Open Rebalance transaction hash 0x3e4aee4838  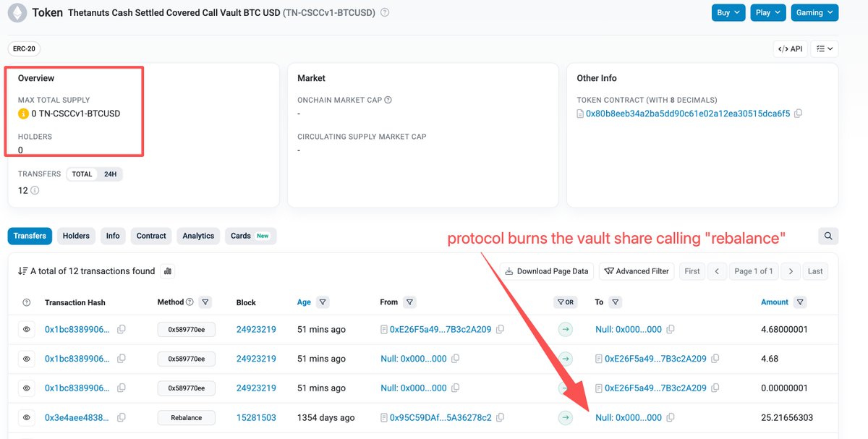coord(77,417)
